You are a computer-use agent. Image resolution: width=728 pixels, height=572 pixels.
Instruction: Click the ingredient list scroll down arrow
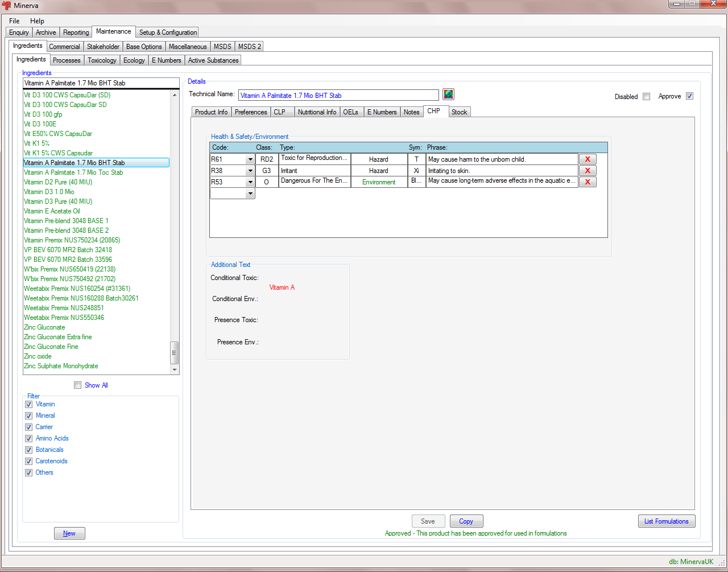point(175,370)
